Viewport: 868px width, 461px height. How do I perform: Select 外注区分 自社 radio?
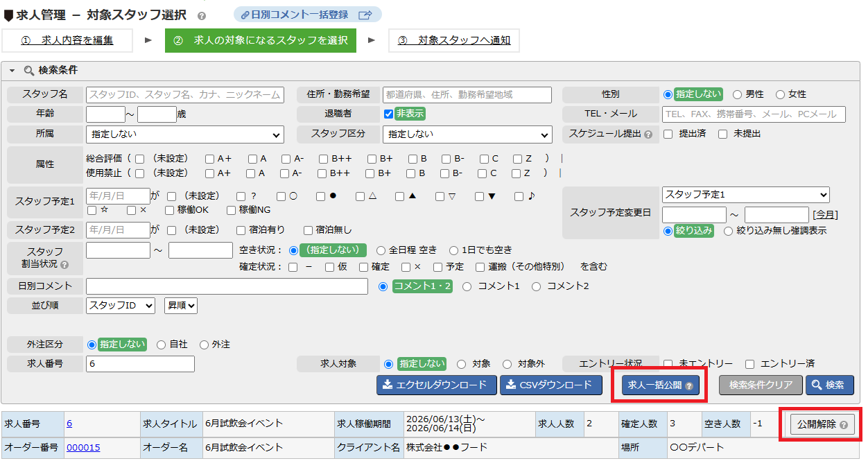[x=161, y=345]
